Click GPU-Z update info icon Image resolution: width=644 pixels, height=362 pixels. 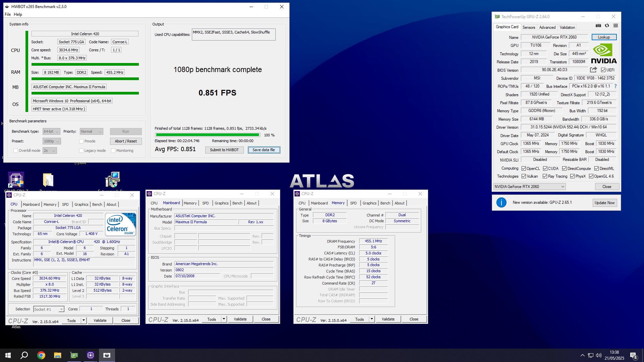[x=501, y=202]
